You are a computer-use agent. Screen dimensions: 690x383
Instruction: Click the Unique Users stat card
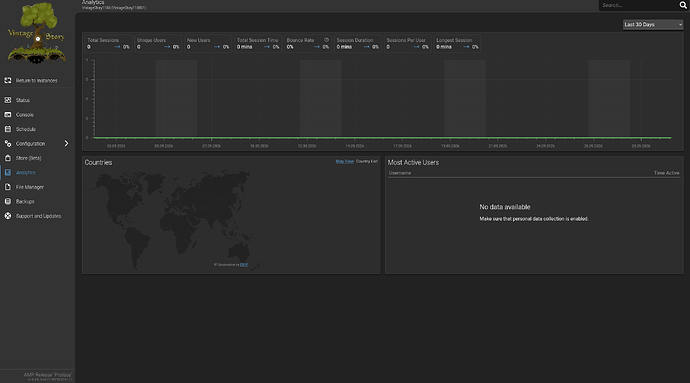[x=158, y=44]
